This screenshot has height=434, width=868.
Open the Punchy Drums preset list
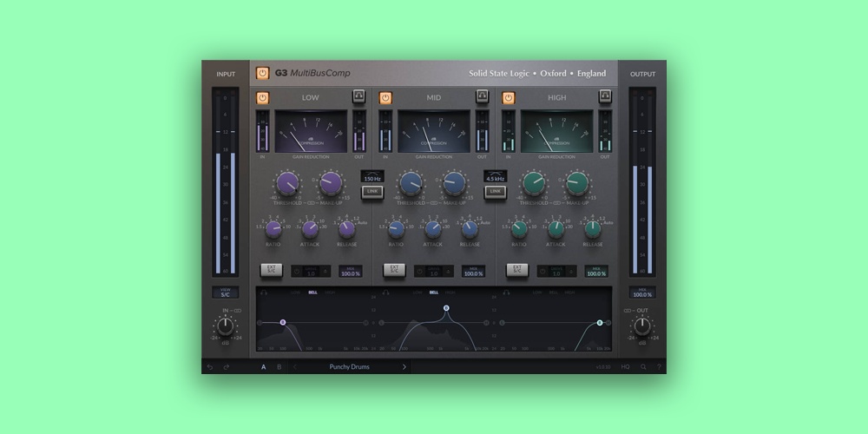(x=349, y=367)
